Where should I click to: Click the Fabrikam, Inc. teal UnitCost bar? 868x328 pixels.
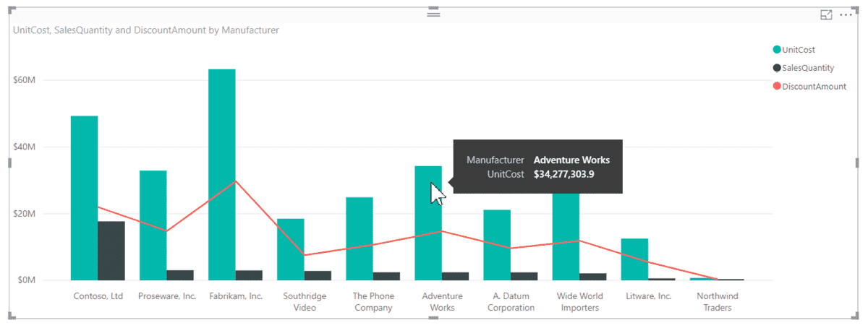coord(221,175)
